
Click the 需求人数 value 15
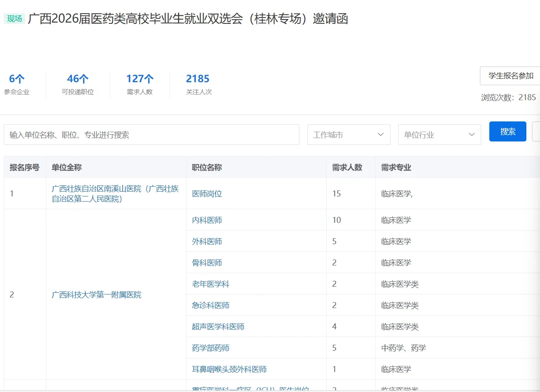[x=336, y=193]
